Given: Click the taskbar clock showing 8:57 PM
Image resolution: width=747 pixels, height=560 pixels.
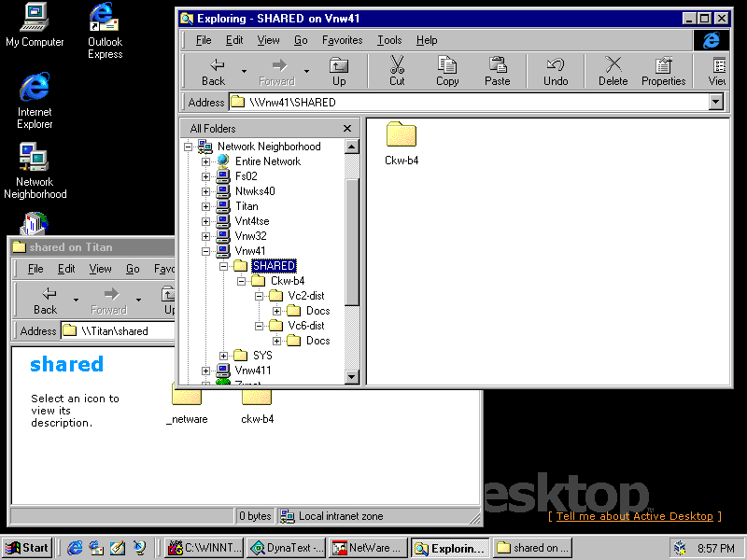Looking at the screenshot, I should click(715, 549).
